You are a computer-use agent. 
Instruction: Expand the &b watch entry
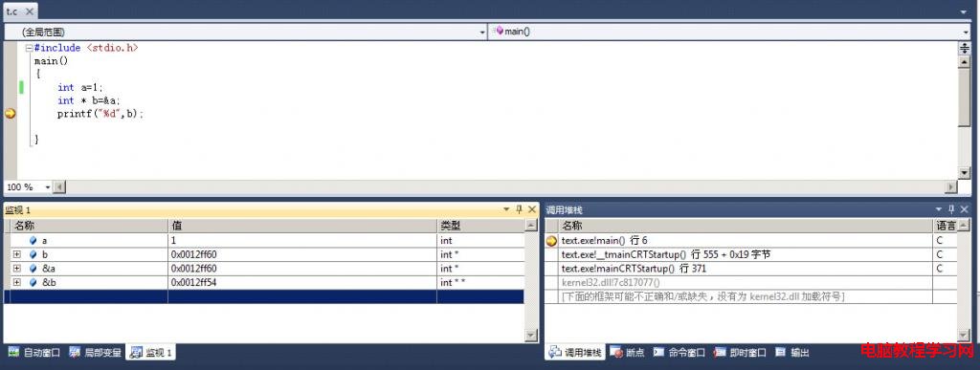pos(17,283)
